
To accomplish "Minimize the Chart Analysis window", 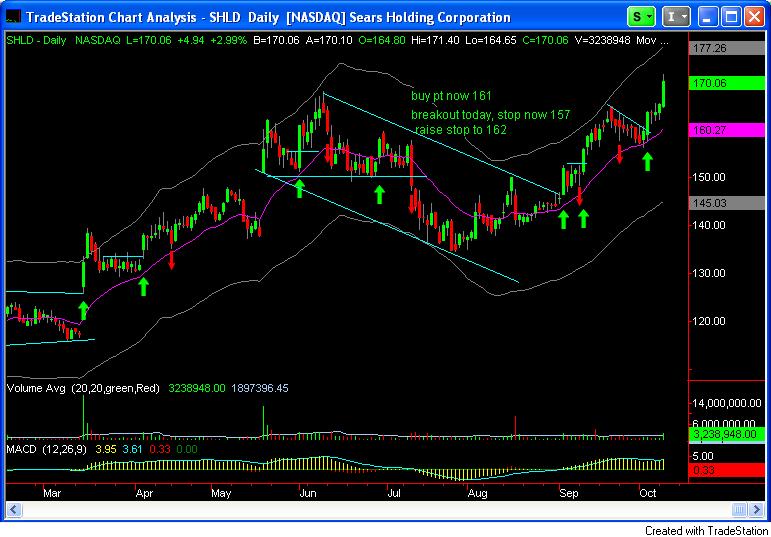I will coord(708,17).
